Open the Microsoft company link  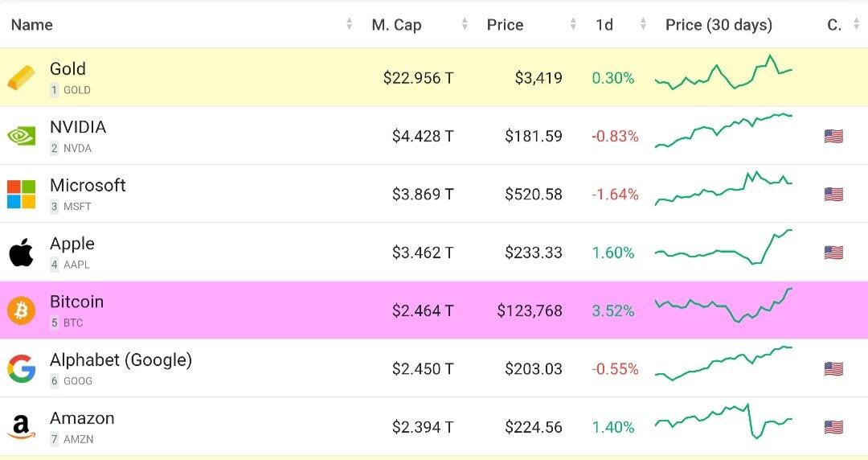(x=88, y=186)
